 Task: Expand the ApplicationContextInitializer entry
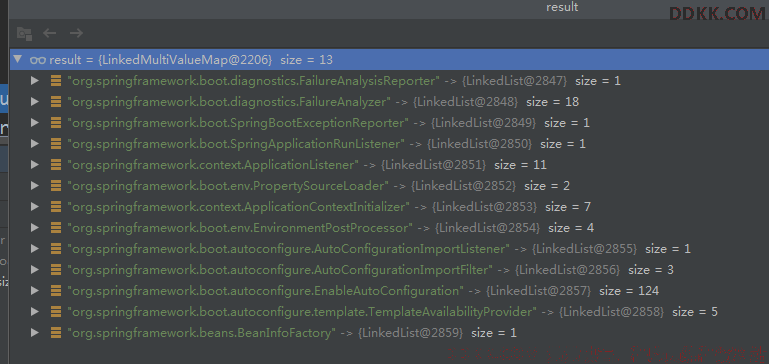(x=34, y=207)
